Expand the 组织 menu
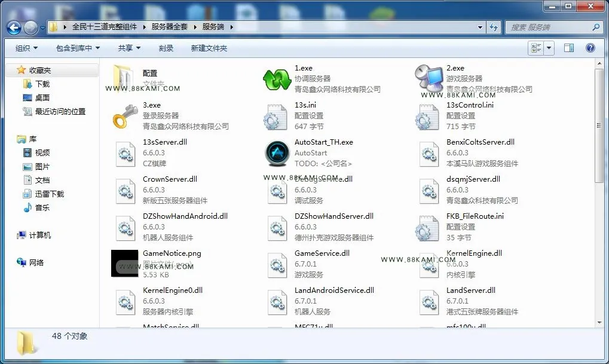Image resolution: width=609 pixels, height=364 pixels. click(x=26, y=48)
